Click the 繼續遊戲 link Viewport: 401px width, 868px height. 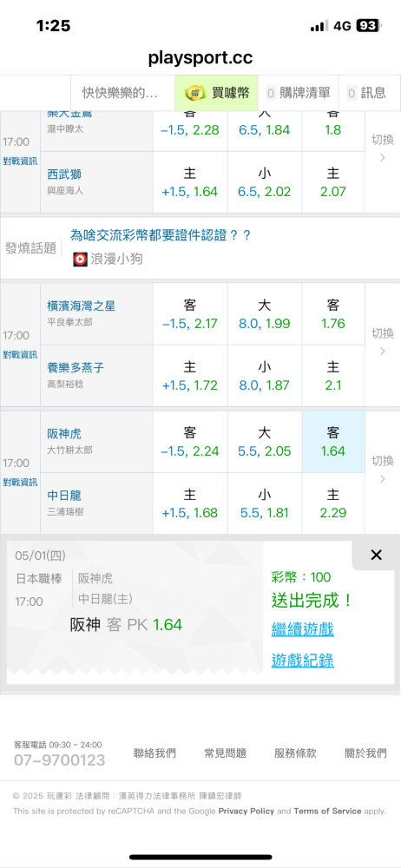tap(302, 628)
